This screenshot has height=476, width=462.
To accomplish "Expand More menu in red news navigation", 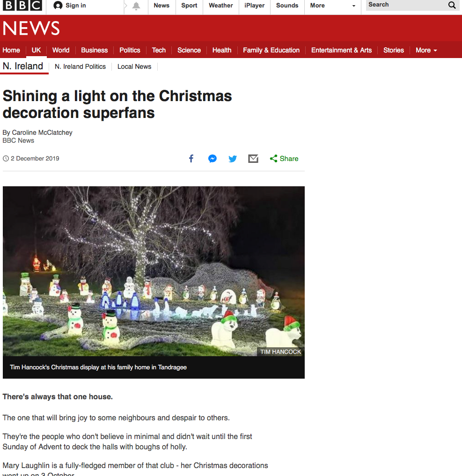I will [426, 51].
